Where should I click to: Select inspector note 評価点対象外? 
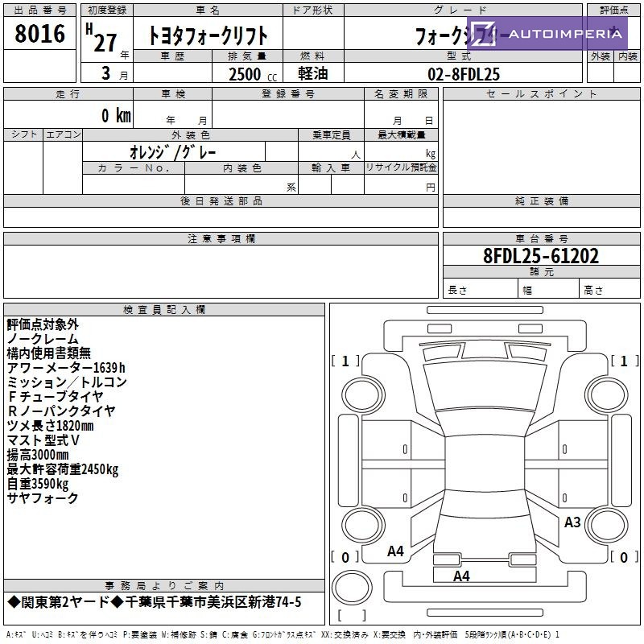pos(43,324)
